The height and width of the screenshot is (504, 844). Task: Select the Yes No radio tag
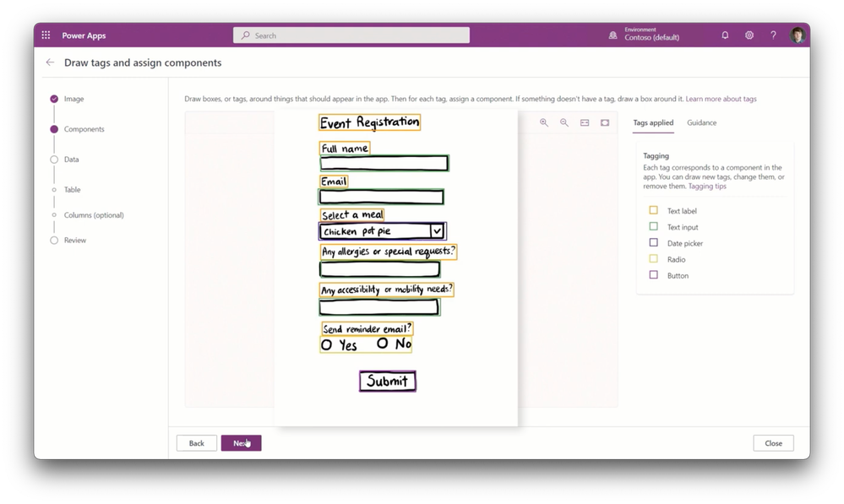366,344
